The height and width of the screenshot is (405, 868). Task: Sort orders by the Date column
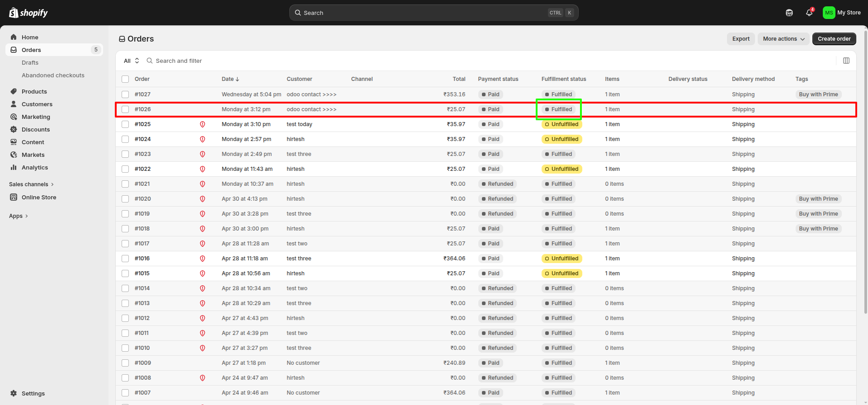(230, 79)
